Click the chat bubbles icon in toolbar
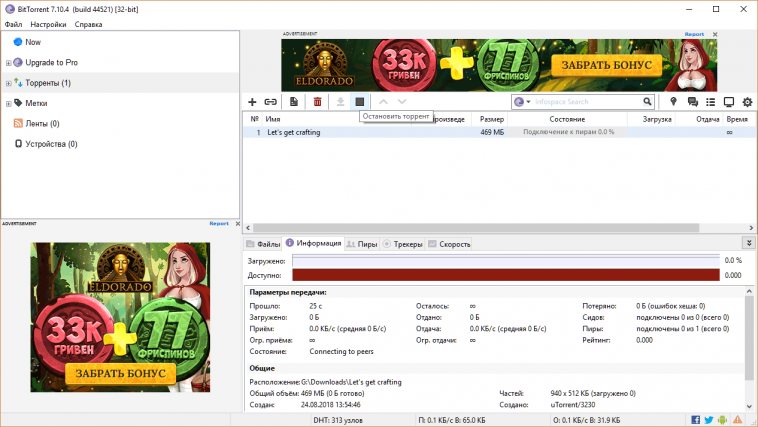The height and width of the screenshot is (427, 758). point(693,102)
